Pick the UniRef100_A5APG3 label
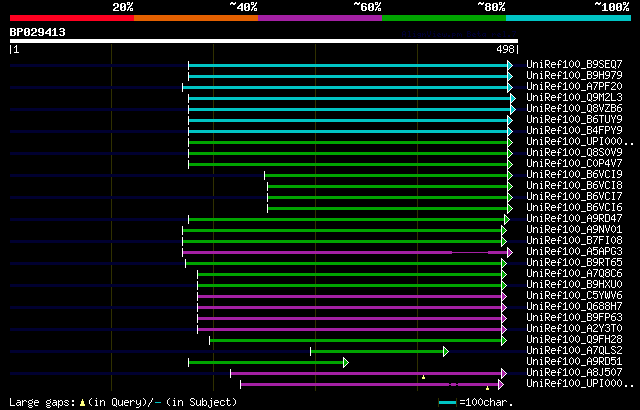This screenshot has height=410, width=640. (574, 252)
